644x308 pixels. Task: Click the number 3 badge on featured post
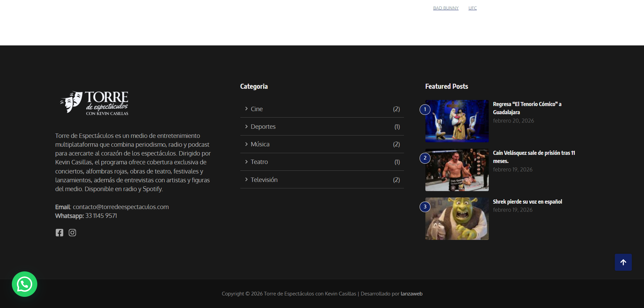click(425, 207)
